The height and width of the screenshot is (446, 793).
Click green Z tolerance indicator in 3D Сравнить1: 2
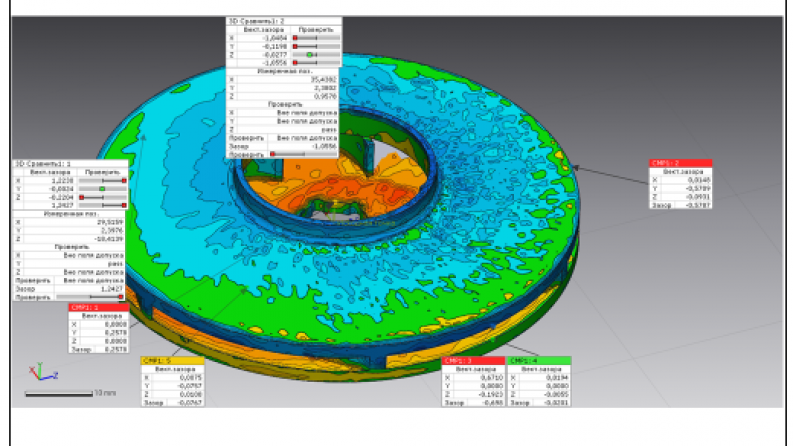[x=310, y=54]
